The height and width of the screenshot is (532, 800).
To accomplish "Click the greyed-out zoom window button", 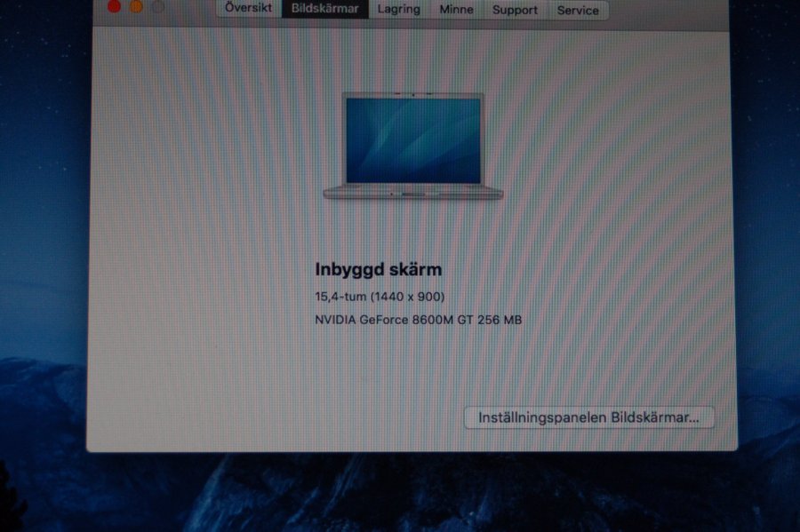I will coord(158,7).
